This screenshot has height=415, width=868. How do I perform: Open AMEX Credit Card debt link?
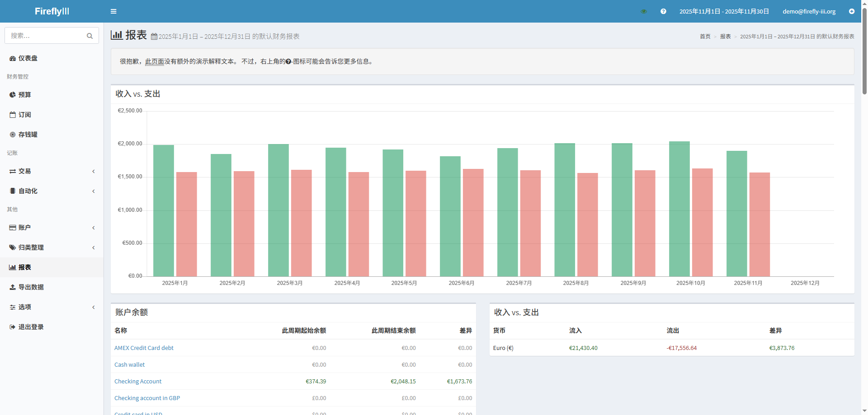point(144,348)
